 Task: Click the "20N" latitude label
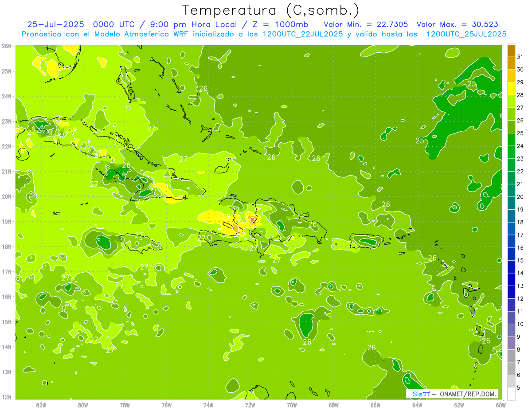(7, 196)
